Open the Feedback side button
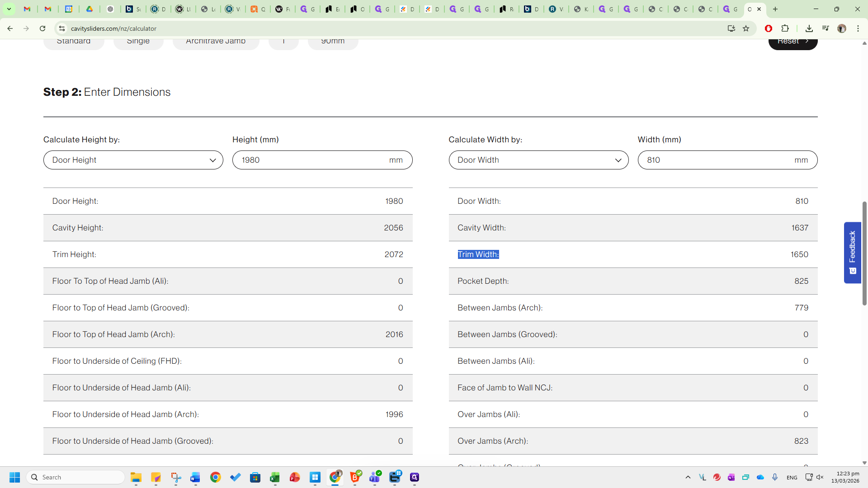The image size is (868, 488). point(852,252)
